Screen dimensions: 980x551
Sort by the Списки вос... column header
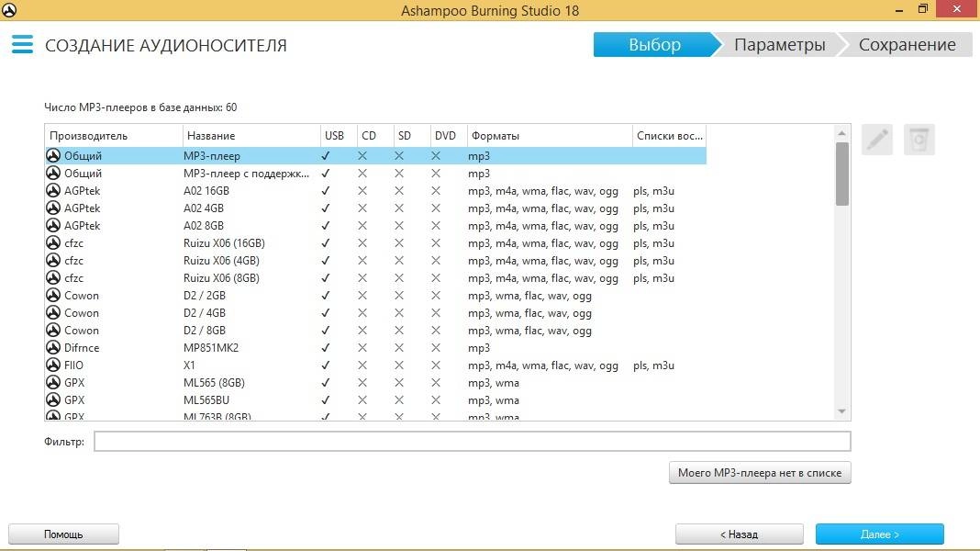pyautogui.click(x=669, y=136)
